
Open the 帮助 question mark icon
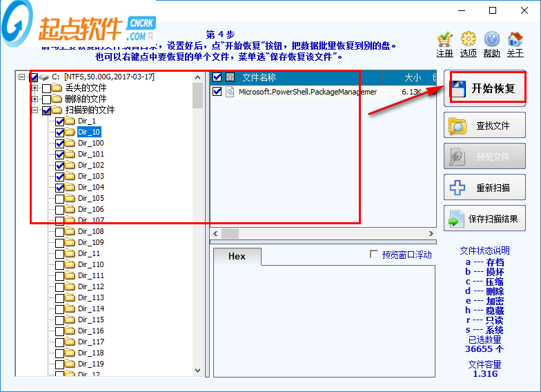click(x=491, y=39)
